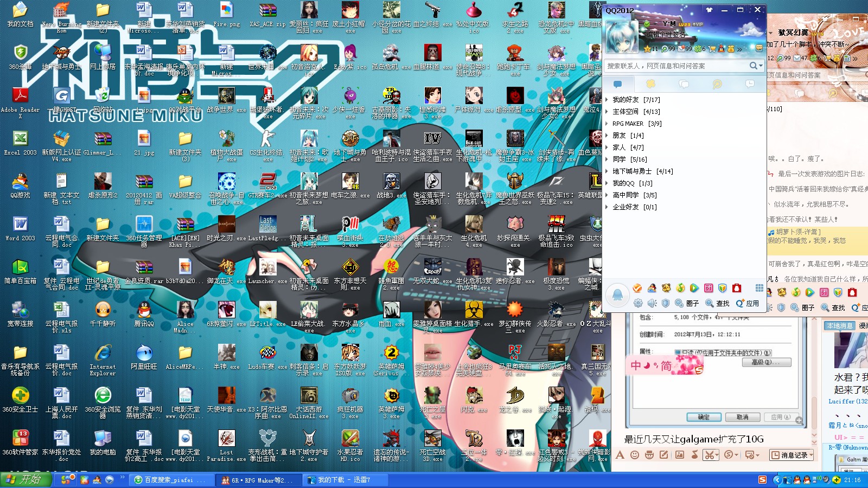This screenshot has height=488, width=868.
Task: Open the QQ main menu penguin button
Action: (x=617, y=295)
